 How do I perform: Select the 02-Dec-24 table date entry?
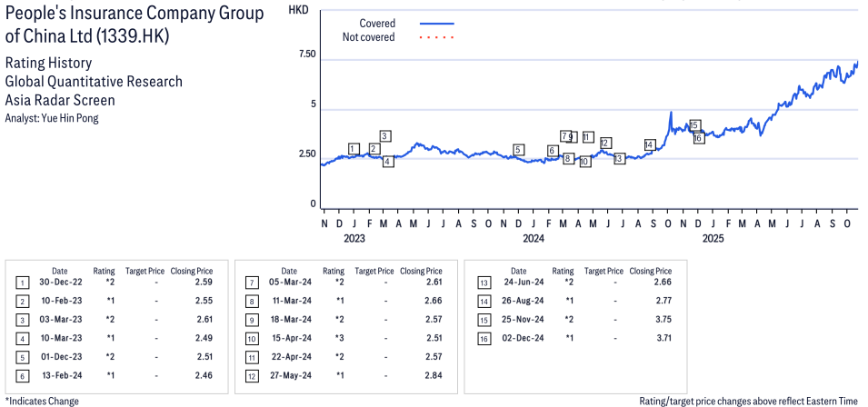517,339
